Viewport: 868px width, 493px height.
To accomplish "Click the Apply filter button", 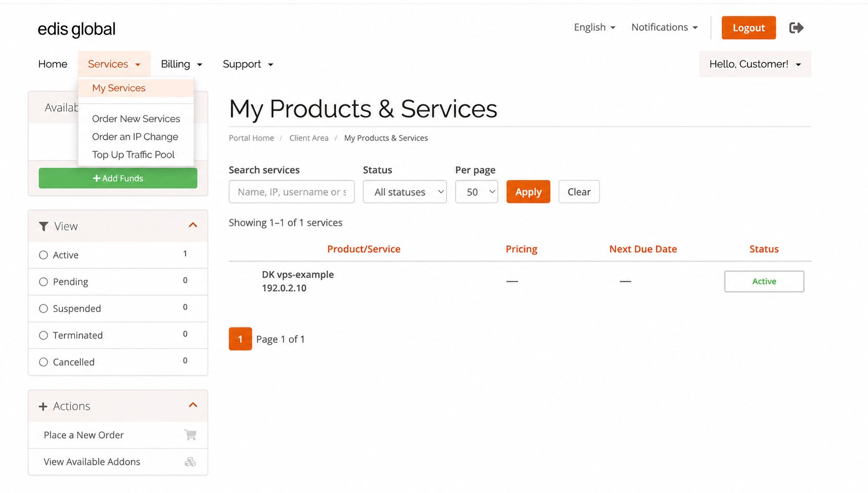I will click(x=528, y=192).
